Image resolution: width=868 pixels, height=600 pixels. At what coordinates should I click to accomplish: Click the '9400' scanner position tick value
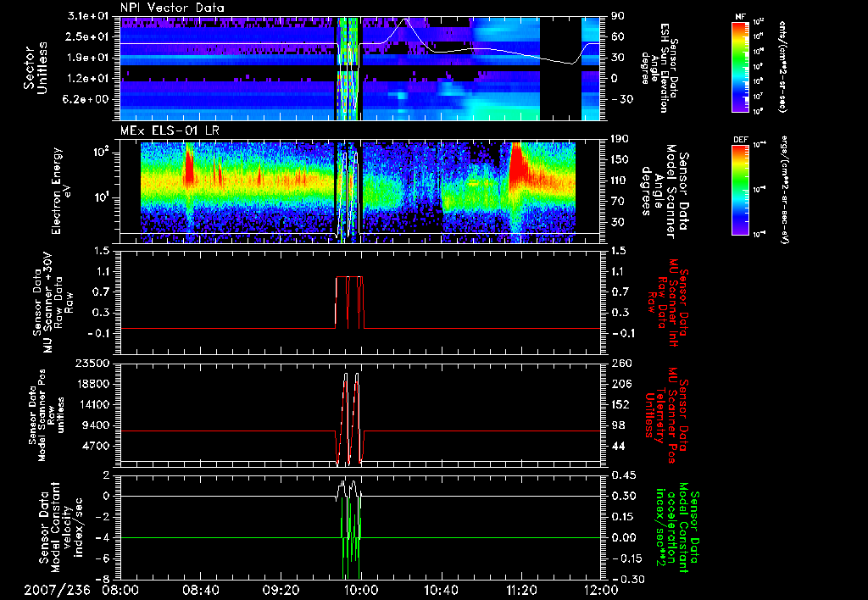click(97, 425)
